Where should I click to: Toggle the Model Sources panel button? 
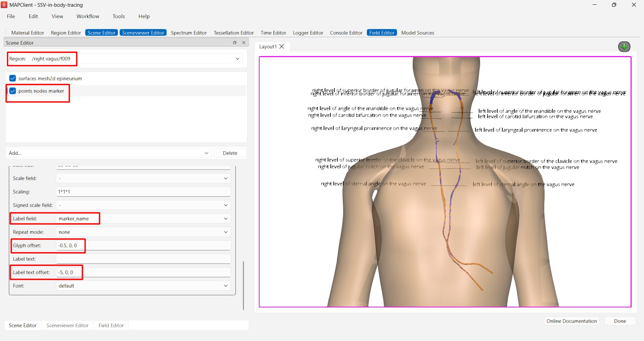[418, 33]
